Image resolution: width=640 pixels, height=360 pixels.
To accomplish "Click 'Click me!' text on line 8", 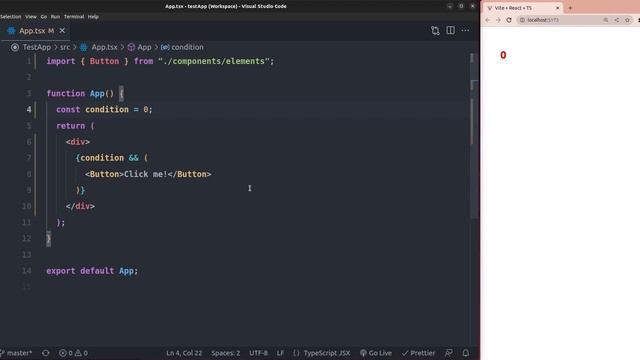I will [x=146, y=174].
